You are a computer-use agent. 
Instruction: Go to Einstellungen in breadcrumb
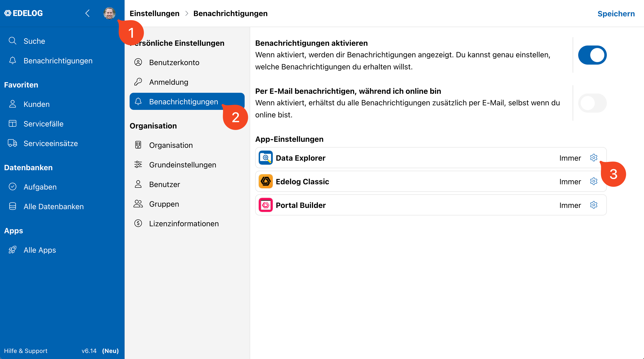pyautogui.click(x=154, y=13)
